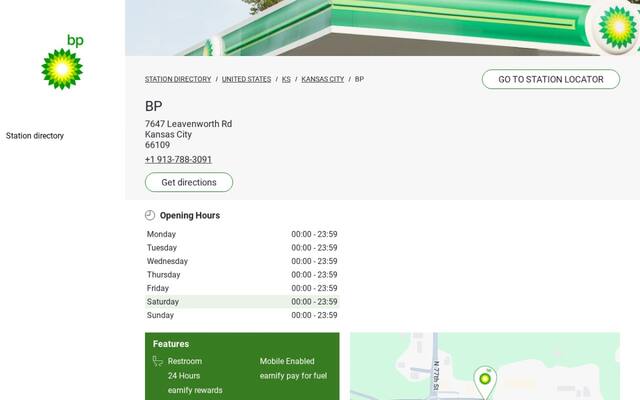The height and width of the screenshot is (400, 640).
Task: Click the map showing N 77th St
Action: point(485,366)
